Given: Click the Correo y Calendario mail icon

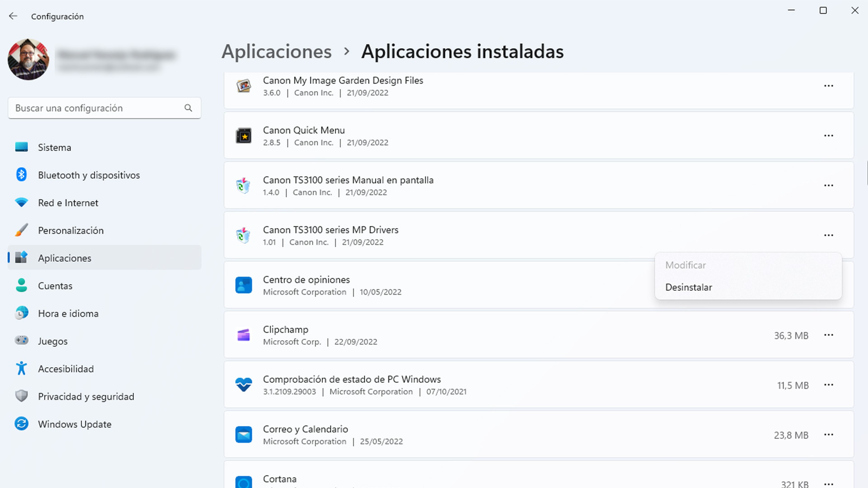Looking at the screenshot, I should point(244,435).
